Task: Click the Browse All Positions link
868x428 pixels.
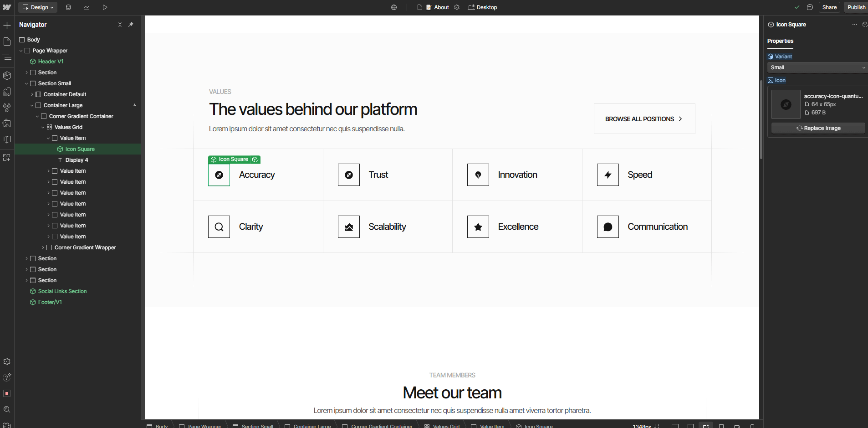Action: pos(644,119)
